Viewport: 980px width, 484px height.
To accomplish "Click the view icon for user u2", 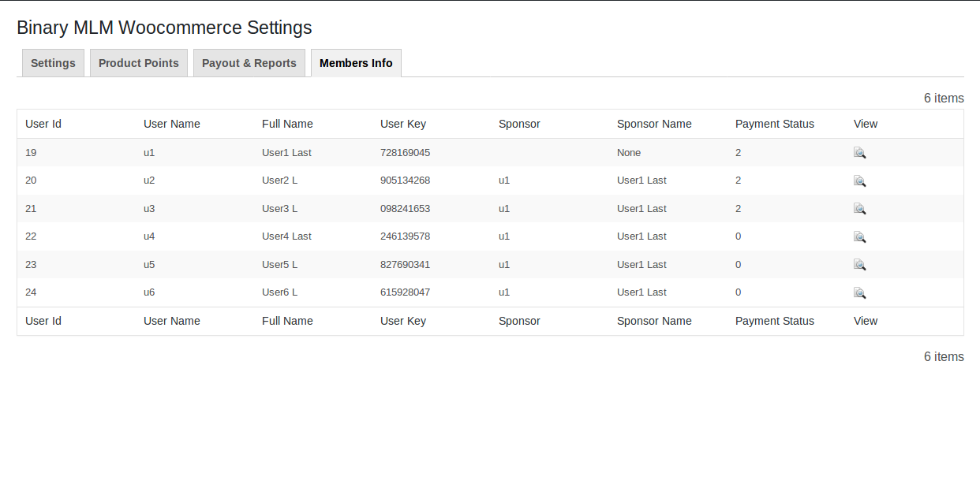I will (860, 181).
